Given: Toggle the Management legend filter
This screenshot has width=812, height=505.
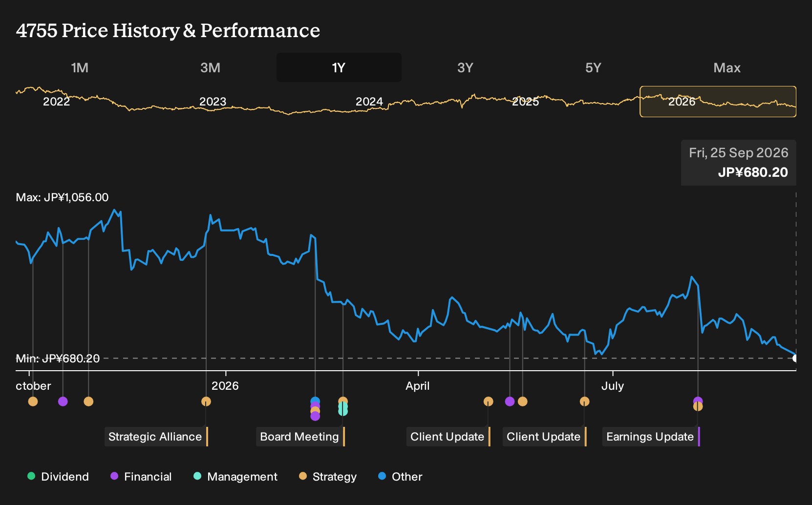Looking at the screenshot, I should [x=235, y=477].
